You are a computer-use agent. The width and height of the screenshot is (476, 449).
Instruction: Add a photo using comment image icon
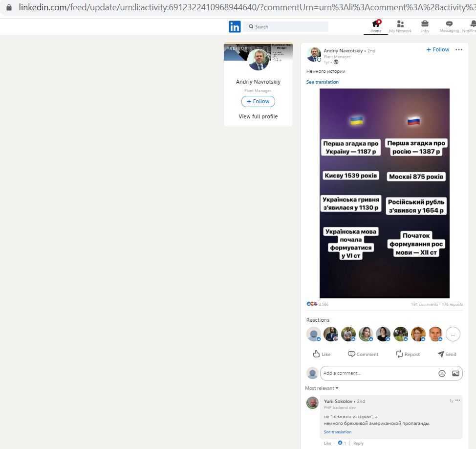[x=455, y=373]
